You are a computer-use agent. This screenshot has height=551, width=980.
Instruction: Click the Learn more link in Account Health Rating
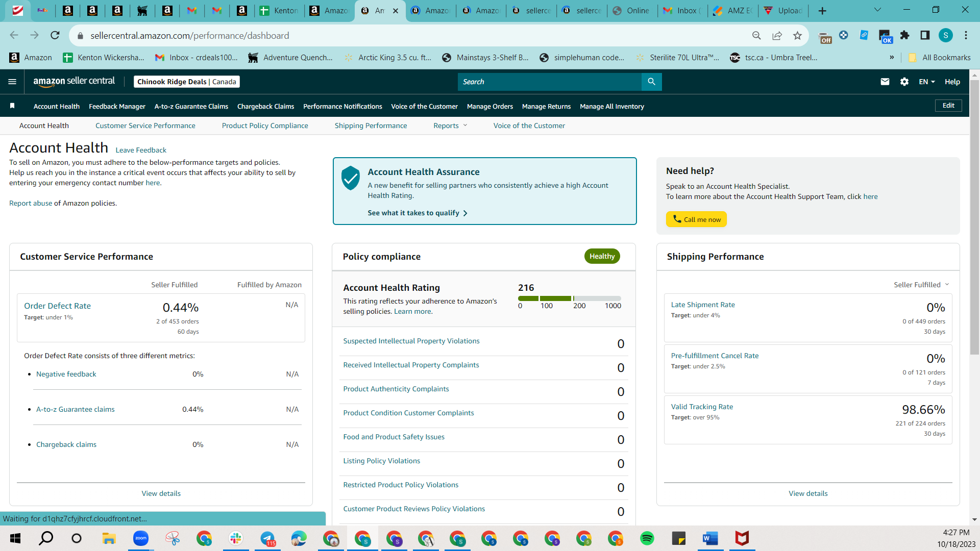[x=412, y=311]
